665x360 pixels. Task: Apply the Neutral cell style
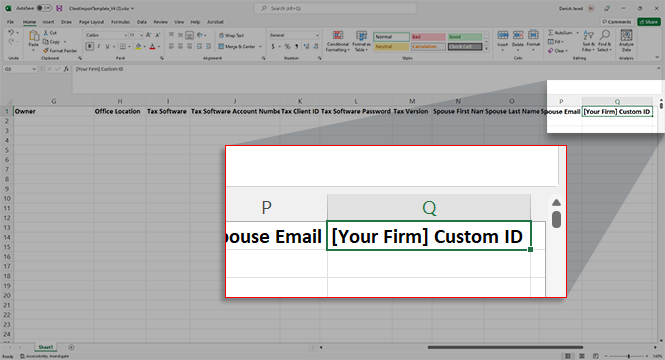[391, 47]
